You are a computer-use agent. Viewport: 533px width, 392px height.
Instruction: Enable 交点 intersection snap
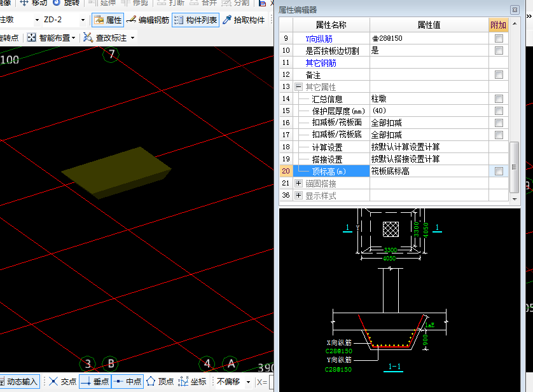pyautogui.click(x=63, y=381)
